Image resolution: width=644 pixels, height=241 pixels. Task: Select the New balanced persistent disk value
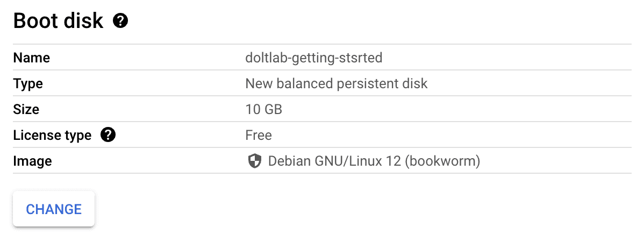point(337,83)
